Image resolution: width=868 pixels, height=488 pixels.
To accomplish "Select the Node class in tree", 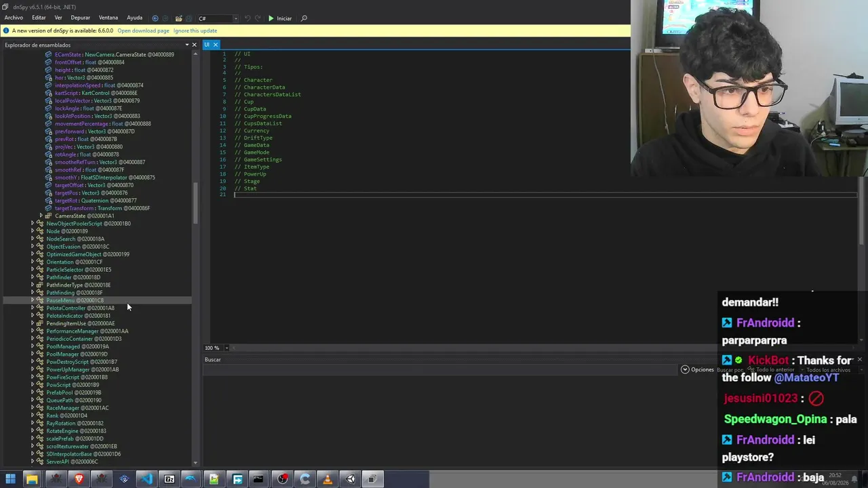I will [x=66, y=231].
